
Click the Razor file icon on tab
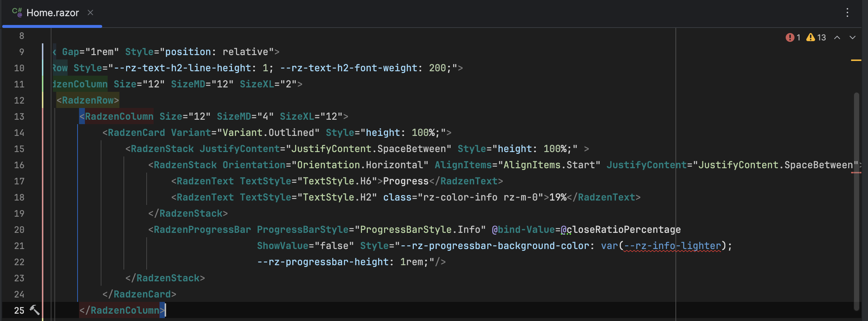coord(17,12)
